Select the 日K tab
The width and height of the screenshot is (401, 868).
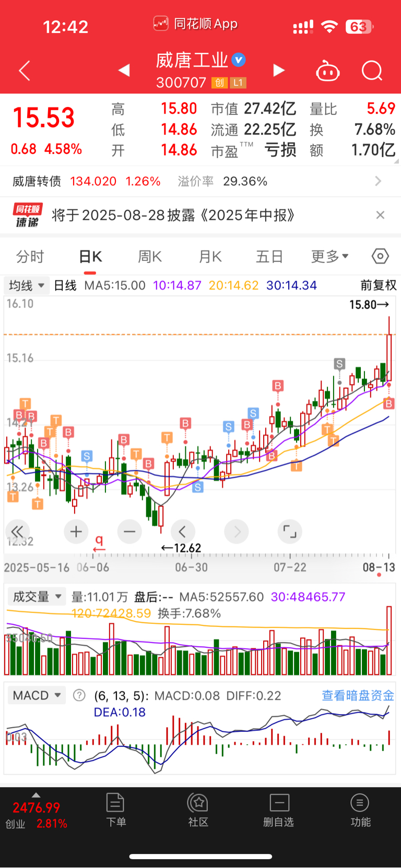[90, 256]
